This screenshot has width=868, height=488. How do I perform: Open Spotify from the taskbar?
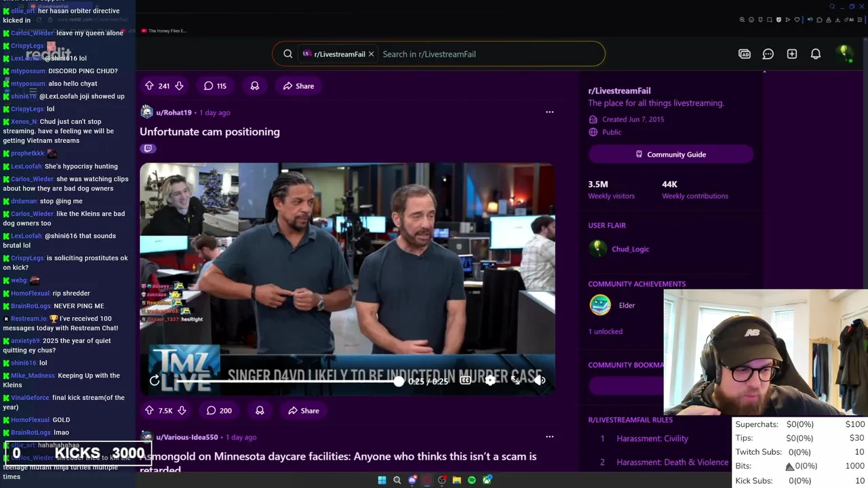[x=472, y=481]
